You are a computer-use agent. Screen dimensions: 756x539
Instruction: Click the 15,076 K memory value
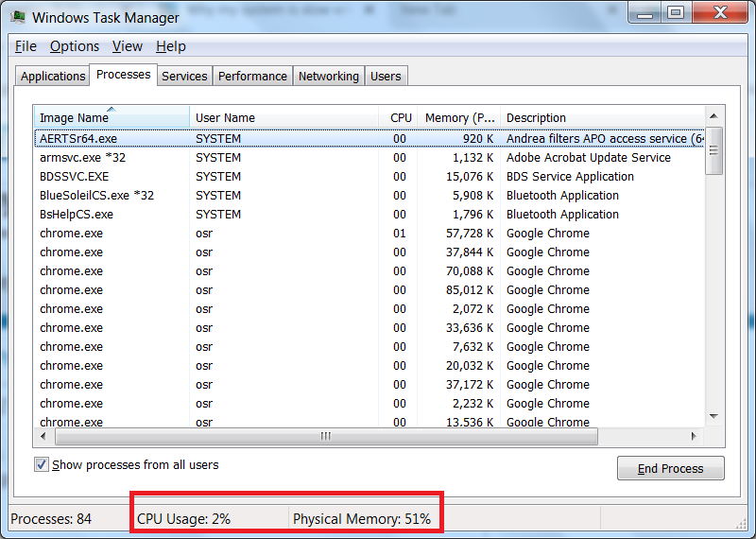pyautogui.click(x=470, y=177)
